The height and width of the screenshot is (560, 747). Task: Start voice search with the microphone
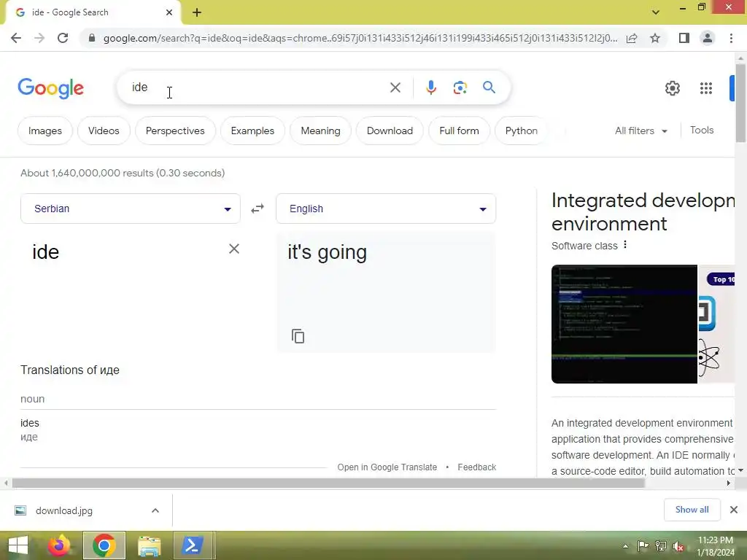[x=431, y=87]
